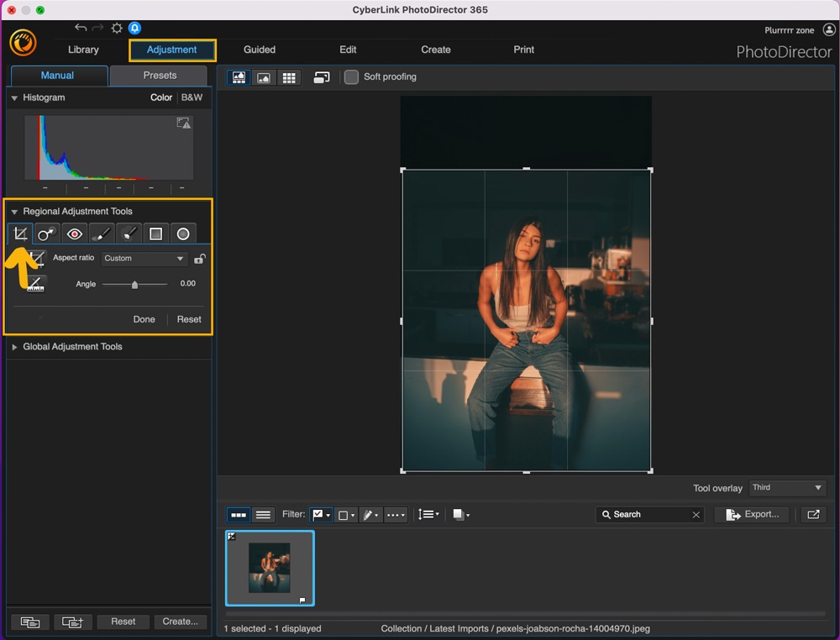Click into the Search field
The width and height of the screenshot is (840, 640).
tap(650, 515)
